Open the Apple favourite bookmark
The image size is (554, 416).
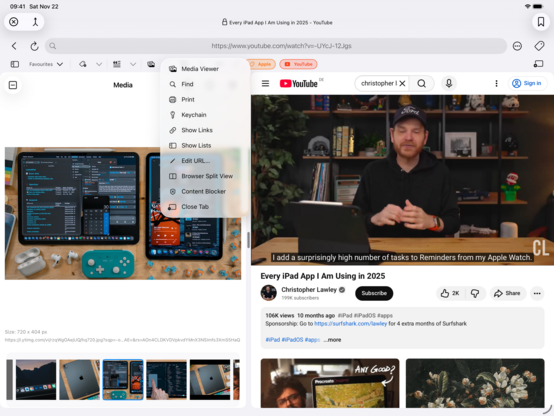261,64
